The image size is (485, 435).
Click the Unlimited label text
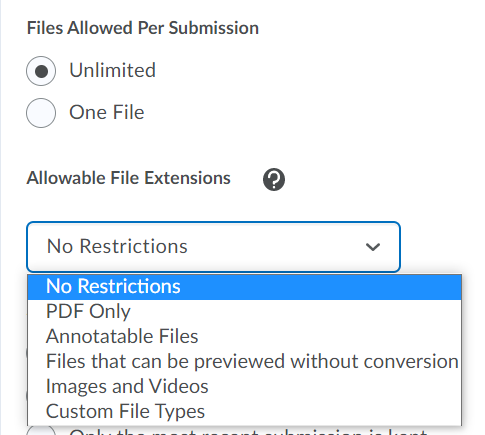tap(112, 70)
